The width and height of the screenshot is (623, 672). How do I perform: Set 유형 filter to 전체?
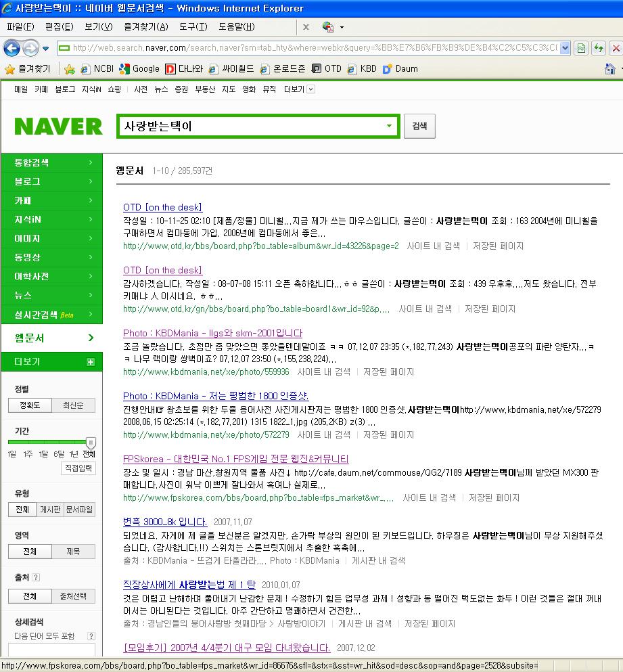22,510
